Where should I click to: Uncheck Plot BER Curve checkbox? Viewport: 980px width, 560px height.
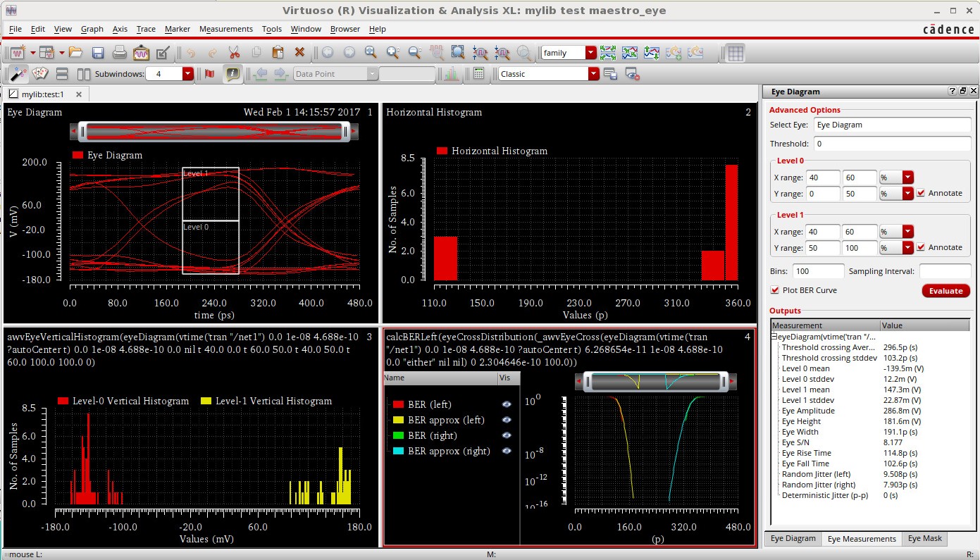click(x=775, y=290)
